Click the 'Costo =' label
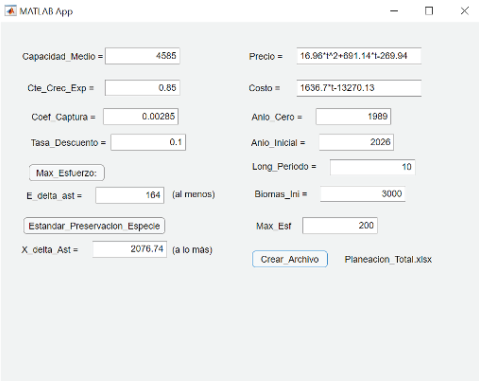The width and height of the screenshot is (479, 381). click(x=264, y=88)
